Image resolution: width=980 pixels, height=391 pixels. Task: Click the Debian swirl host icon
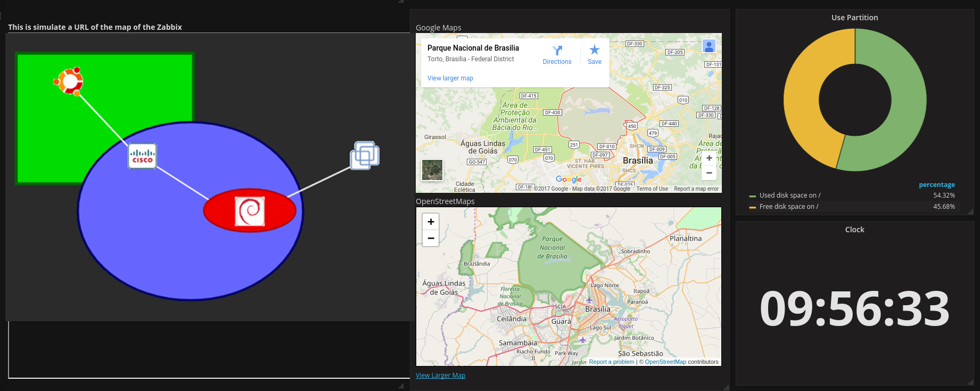[250, 211]
